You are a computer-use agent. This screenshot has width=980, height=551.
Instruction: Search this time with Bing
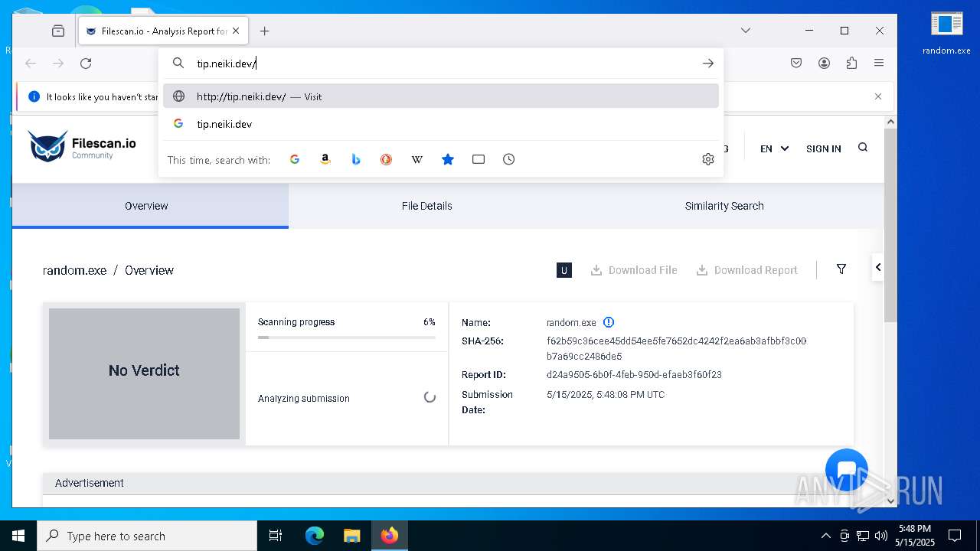[356, 159]
